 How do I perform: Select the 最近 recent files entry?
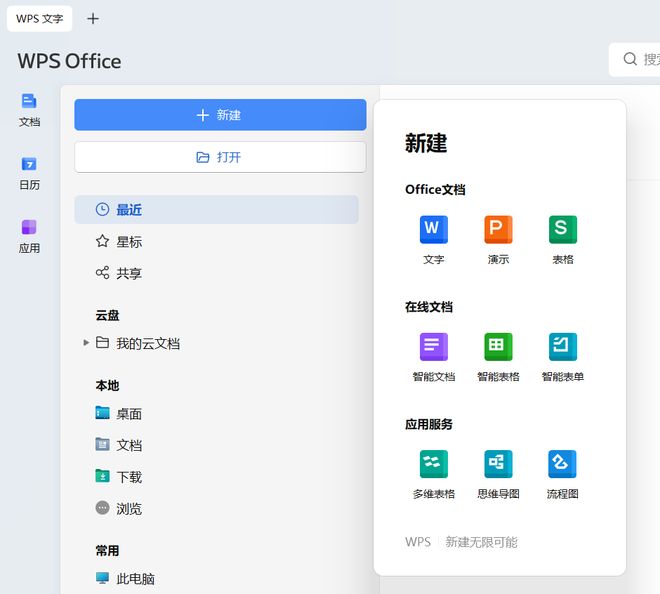[216, 209]
